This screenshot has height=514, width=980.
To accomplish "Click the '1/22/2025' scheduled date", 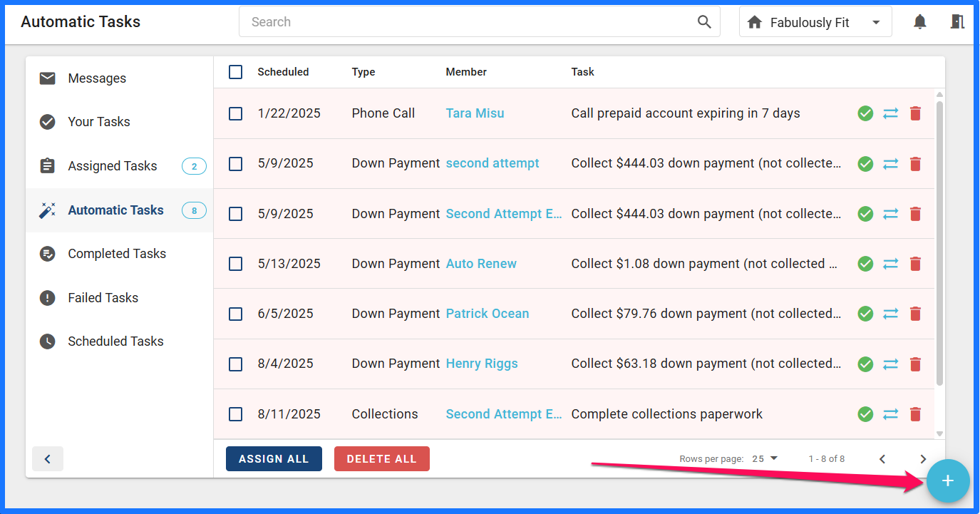I will tap(289, 113).
